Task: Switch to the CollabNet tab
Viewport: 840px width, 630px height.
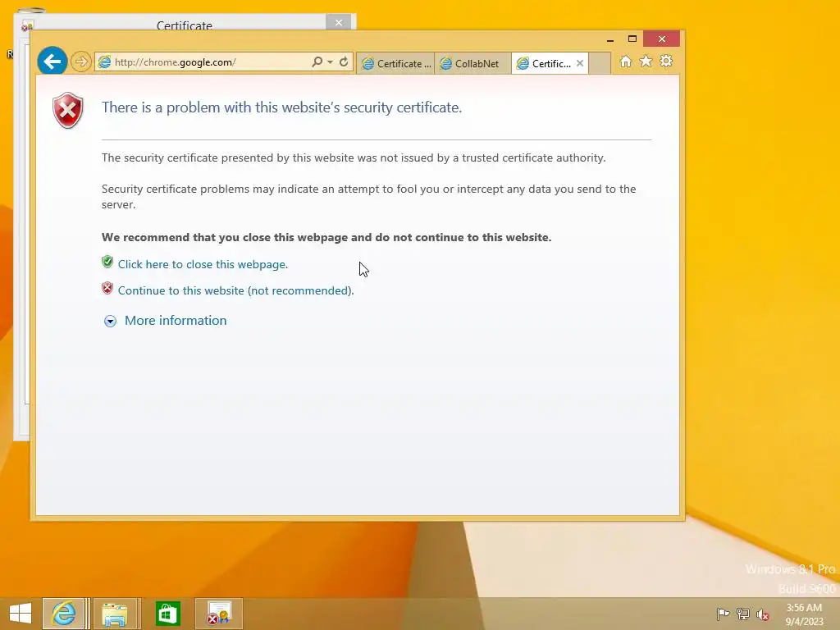Action: [472, 63]
